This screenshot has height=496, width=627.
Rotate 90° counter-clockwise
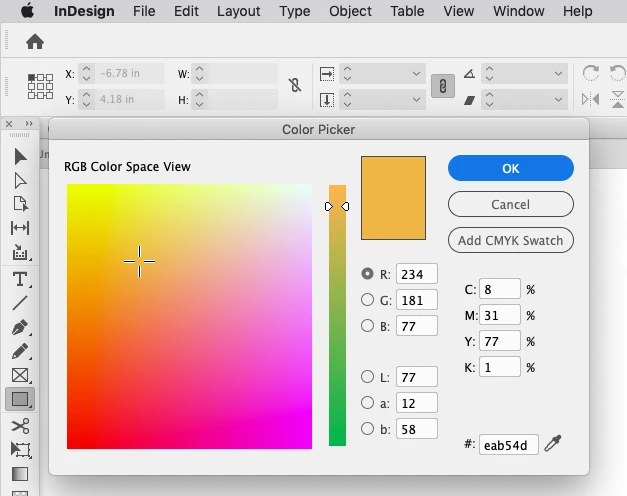coord(618,73)
